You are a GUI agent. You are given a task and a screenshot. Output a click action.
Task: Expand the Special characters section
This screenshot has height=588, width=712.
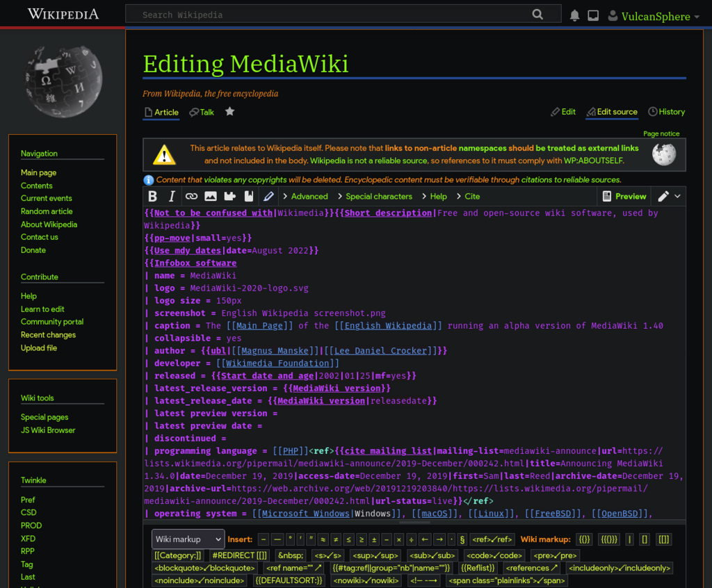pos(375,196)
